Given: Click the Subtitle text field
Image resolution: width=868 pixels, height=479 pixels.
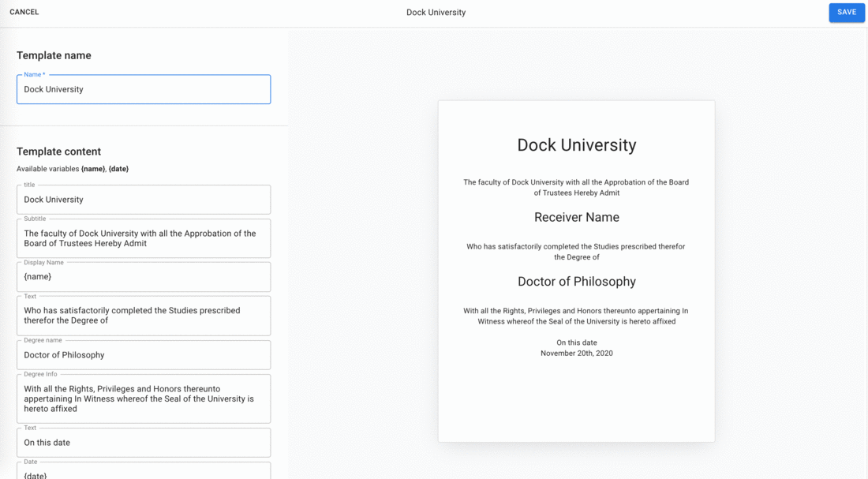Looking at the screenshot, I should coord(143,238).
